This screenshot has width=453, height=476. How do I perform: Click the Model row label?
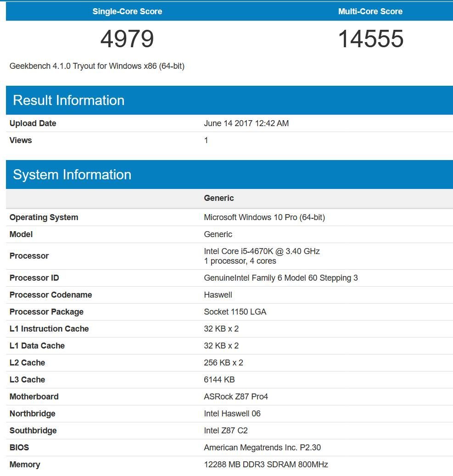pos(21,234)
